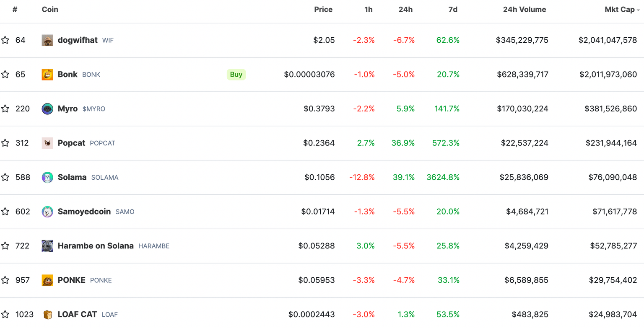Click the Popcat coin logo
This screenshot has width=644, height=328.
click(47, 143)
